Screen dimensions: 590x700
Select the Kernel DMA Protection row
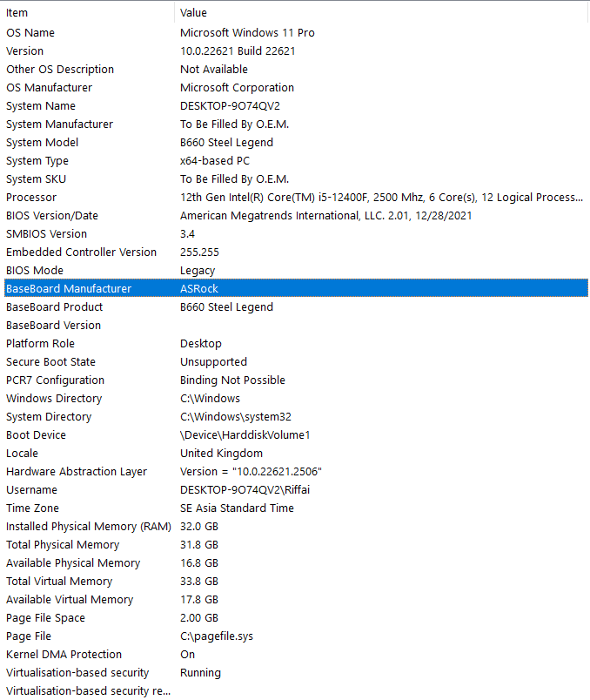tap(296, 655)
